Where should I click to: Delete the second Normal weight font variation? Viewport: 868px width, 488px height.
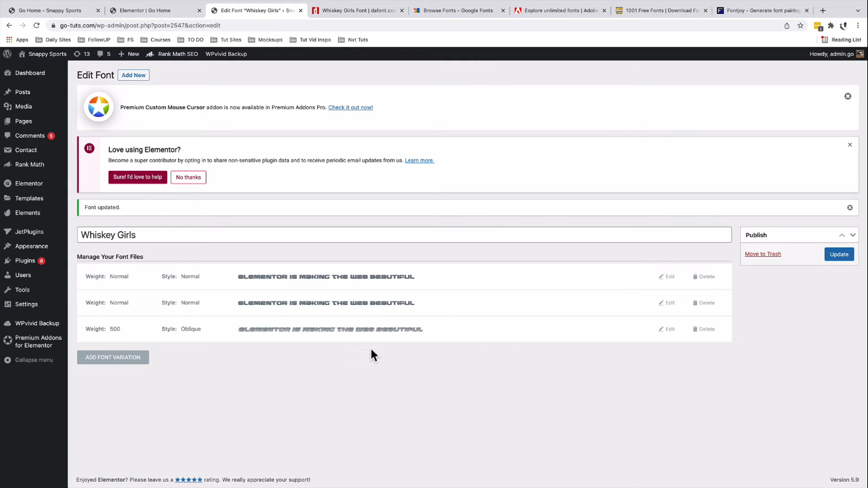tap(703, 303)
